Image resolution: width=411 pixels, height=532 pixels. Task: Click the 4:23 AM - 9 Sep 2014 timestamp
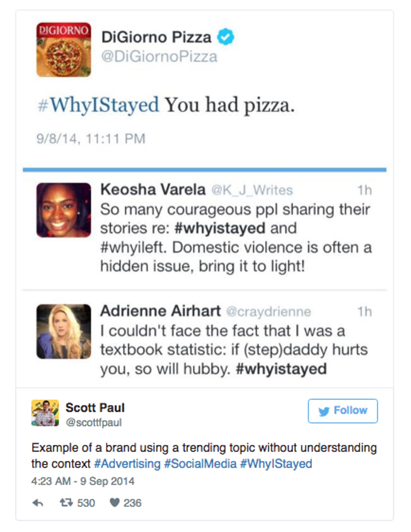(83, 481)
